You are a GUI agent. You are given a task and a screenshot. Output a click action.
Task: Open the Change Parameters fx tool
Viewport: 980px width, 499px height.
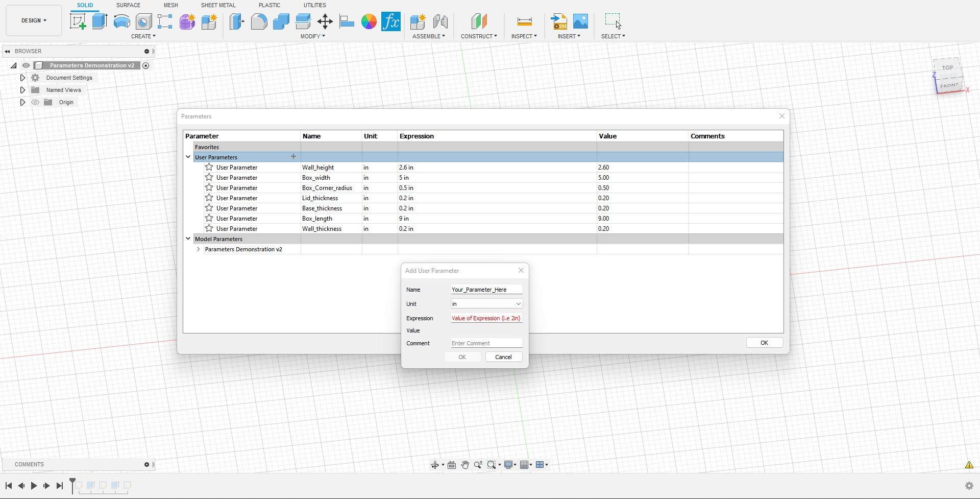point(390,21)
